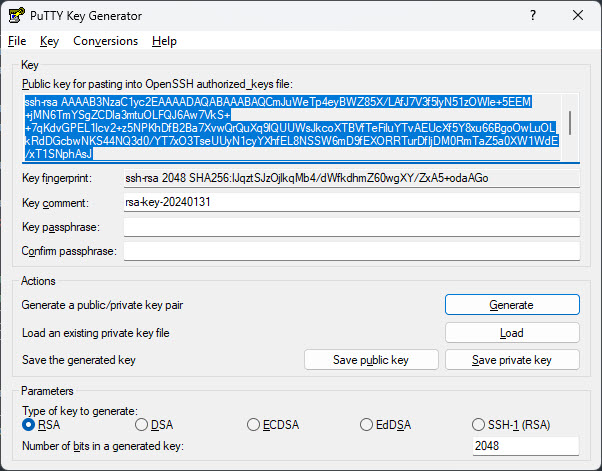The image size is (602, 471).
Task: Click 'Public key for pasting' label
Action: (157, 84)
